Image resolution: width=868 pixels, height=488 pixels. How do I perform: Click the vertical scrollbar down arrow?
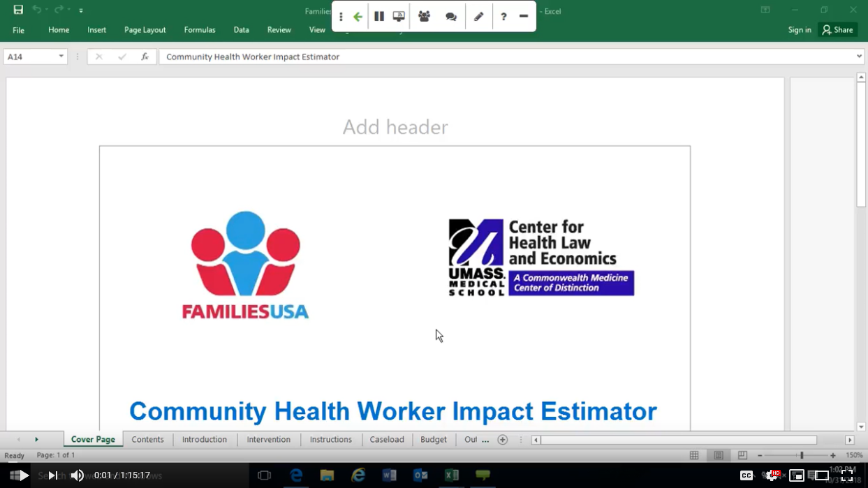(x=862, y=427)
